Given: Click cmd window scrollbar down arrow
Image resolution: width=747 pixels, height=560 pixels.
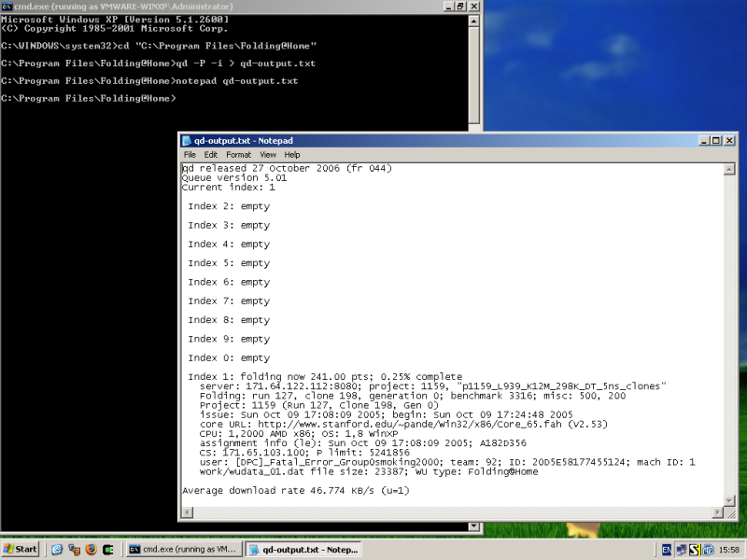Looking at the screenshot, I should 473,526.
